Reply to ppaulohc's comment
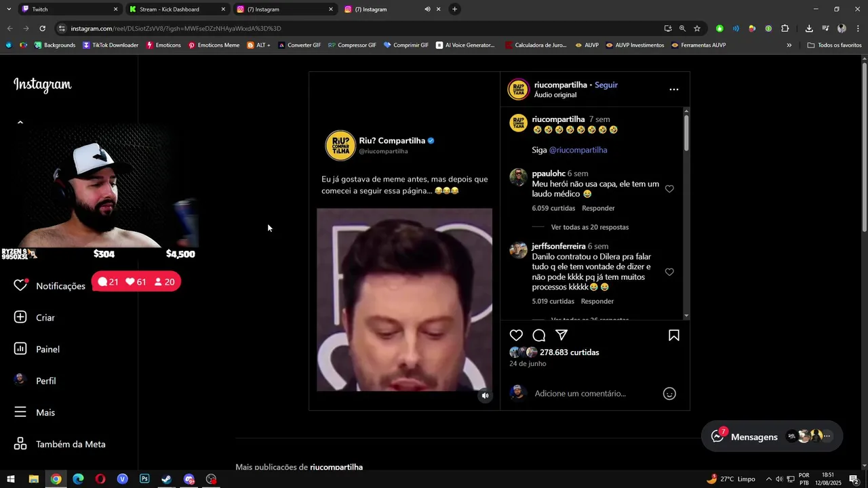 pos(598,209)
